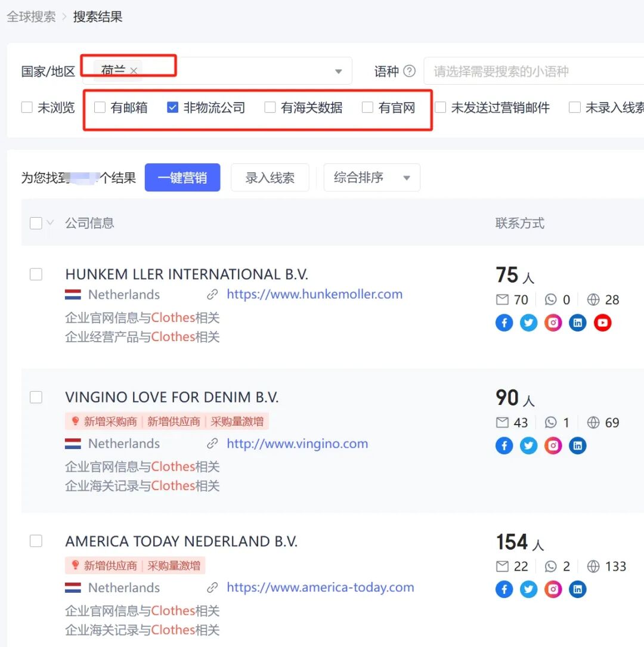
Task: Open the www.vingino.com website link
Action: click(298, 444)
